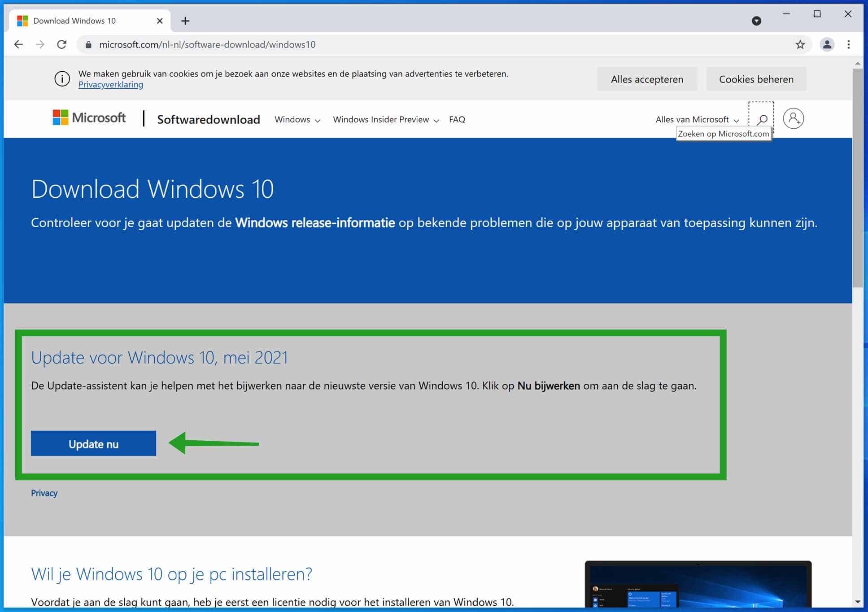Click the site lock icon in address bar

tap(88, 44)
